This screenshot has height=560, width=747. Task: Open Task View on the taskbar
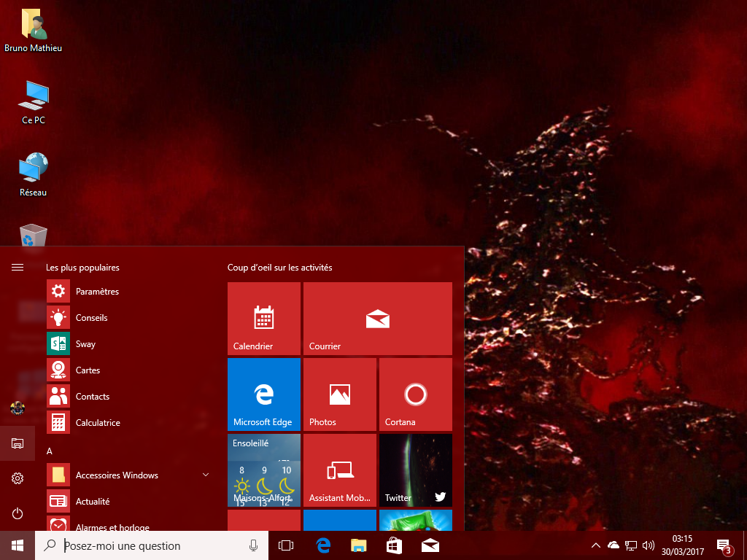click(x=285, y=545)
